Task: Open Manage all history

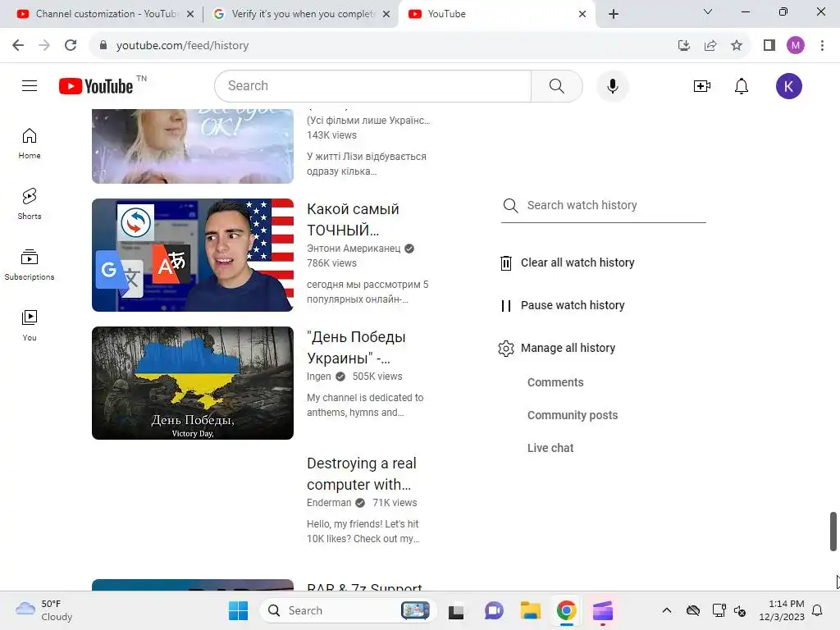Action: [568, 348]
